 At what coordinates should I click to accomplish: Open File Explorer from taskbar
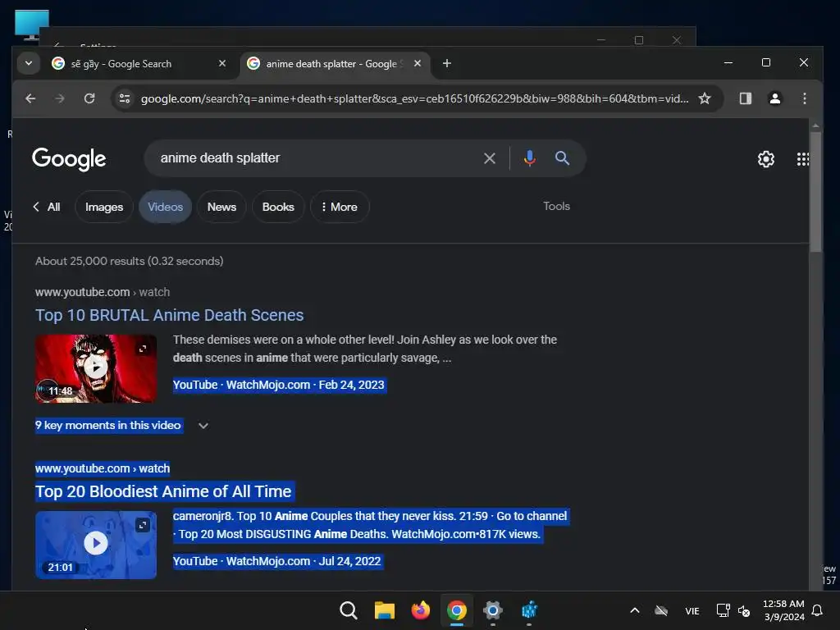coord(385,610)
